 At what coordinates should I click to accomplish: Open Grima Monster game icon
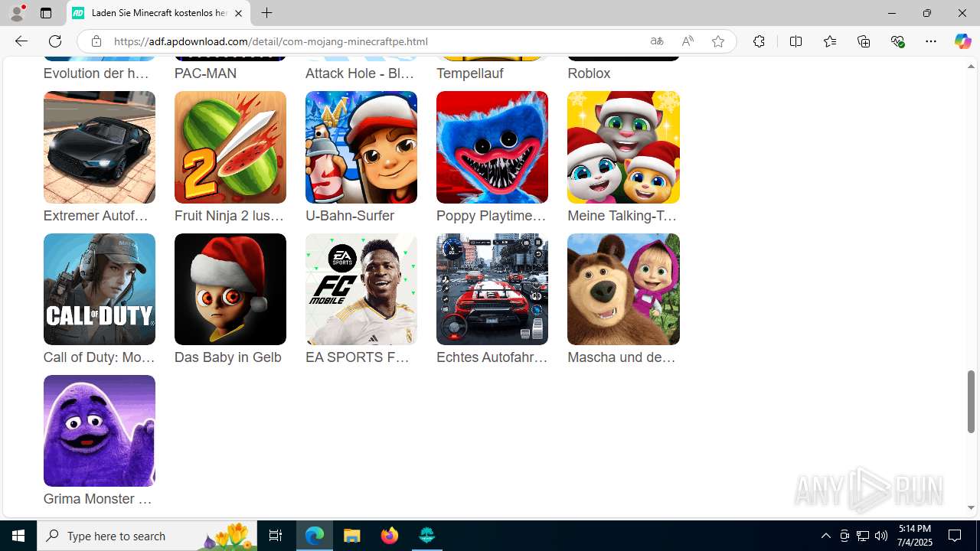(x=100, y=431)
